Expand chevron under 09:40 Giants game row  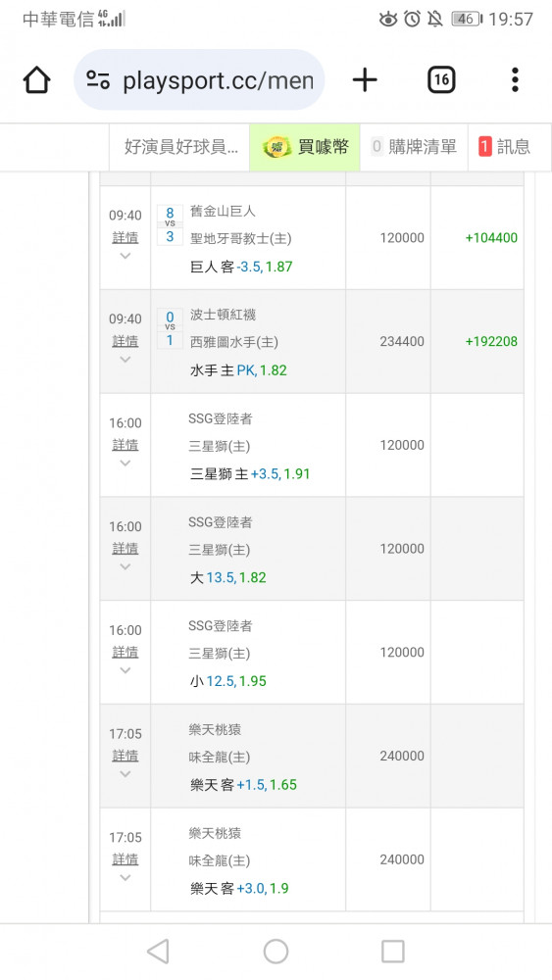(x=125, y=256)
